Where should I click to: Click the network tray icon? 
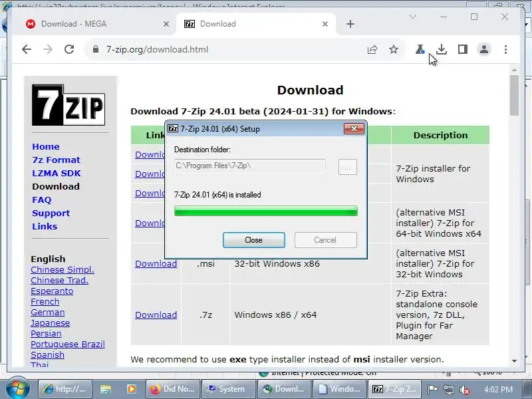tap(449, 390)
